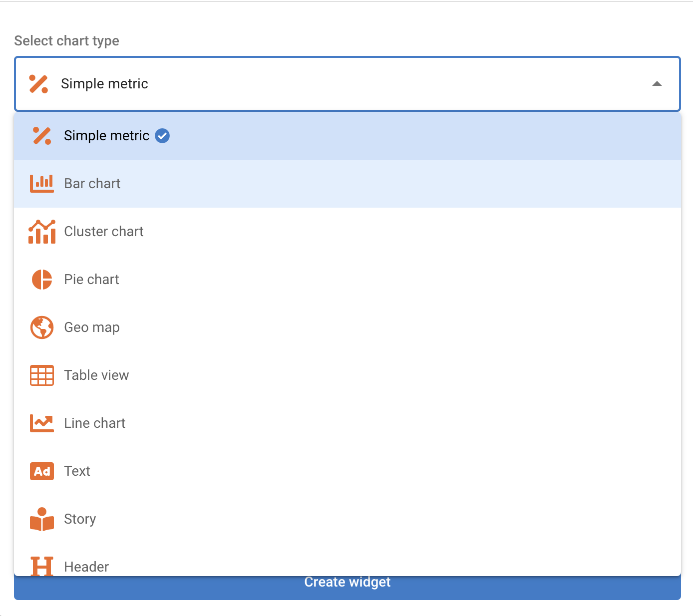The width and height of the screenshot is (693, 616).
Task: Click the Story reader icon
Action: 42,519
